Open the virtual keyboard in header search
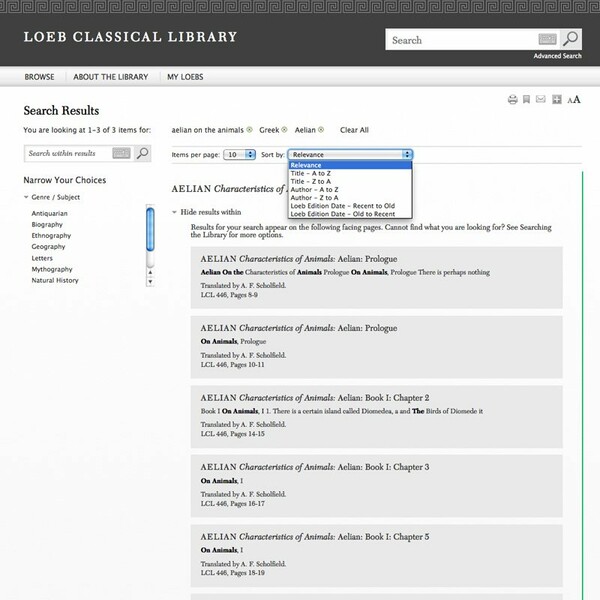 point(547,39)
